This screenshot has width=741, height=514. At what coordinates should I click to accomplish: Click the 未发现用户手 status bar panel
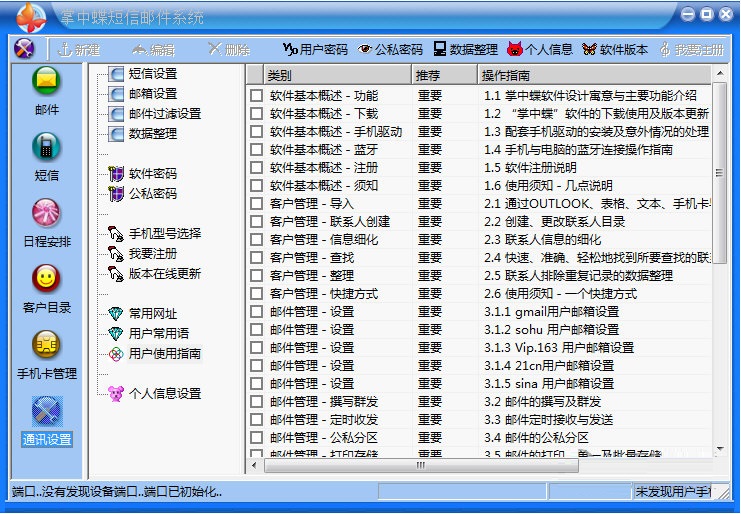675,492
